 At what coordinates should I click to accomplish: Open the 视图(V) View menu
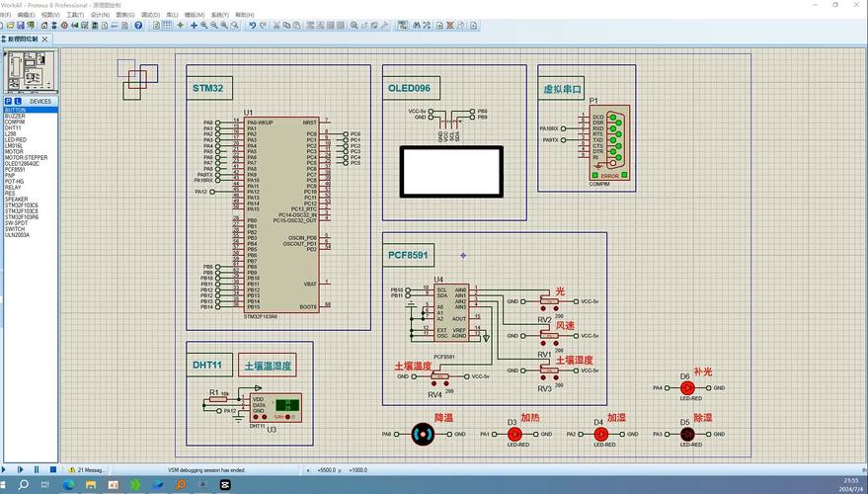tap(50, 15)
